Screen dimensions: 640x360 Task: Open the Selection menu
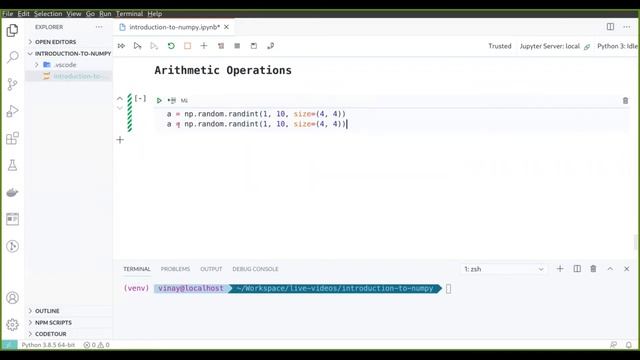pos(48,13)
